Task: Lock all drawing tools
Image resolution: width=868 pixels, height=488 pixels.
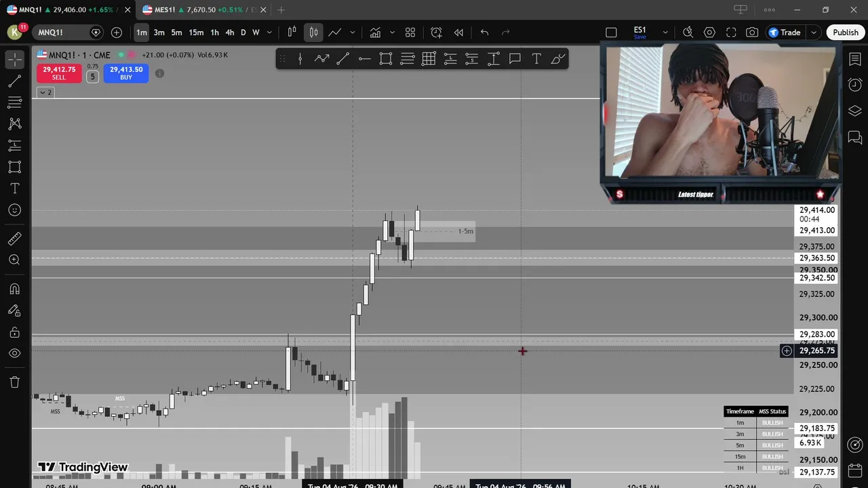Action: [14, 332]
